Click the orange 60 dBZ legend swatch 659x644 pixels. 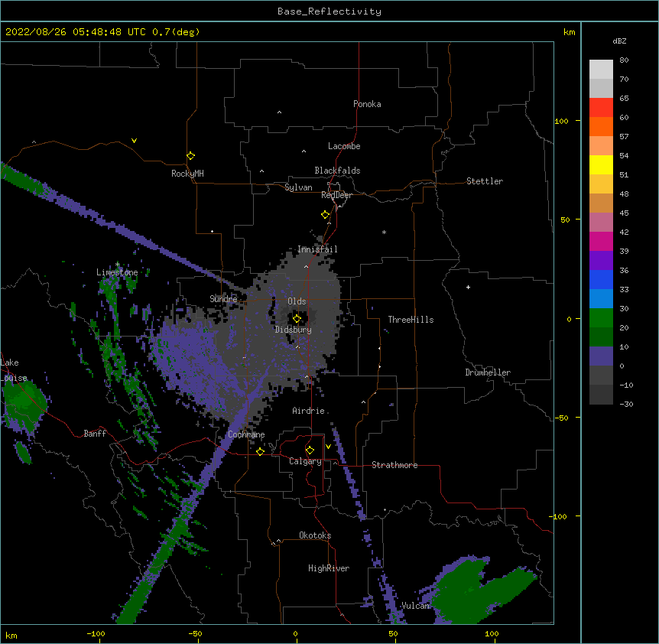[601, 126]
